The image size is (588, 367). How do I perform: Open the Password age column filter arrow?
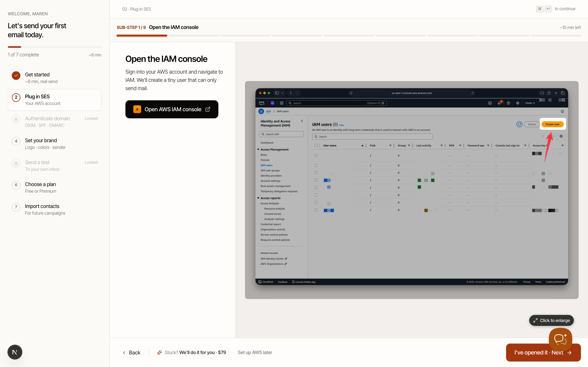[x=488, y=145]
